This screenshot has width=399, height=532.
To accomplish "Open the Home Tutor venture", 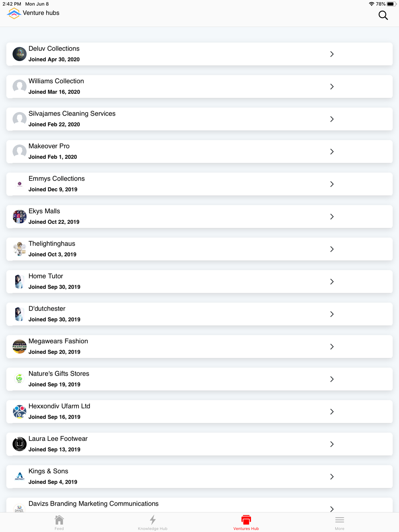I will pyautogui.click(x=199, y=282).
